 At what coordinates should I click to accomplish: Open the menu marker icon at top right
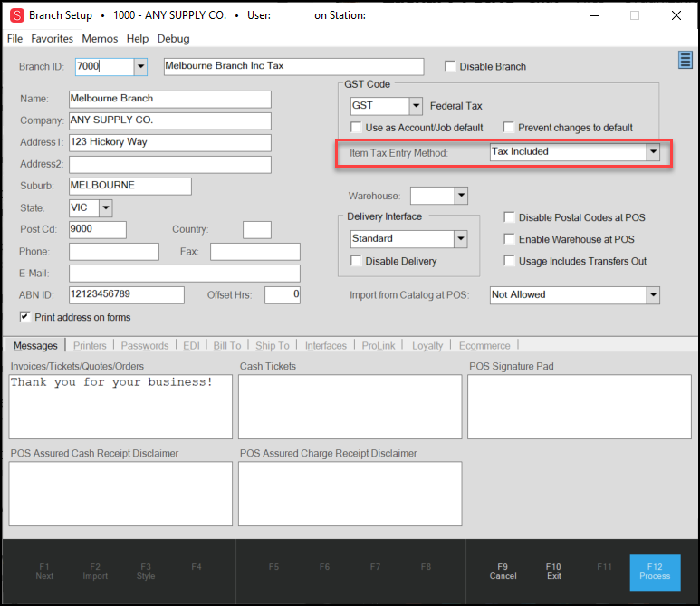(686, 60)
